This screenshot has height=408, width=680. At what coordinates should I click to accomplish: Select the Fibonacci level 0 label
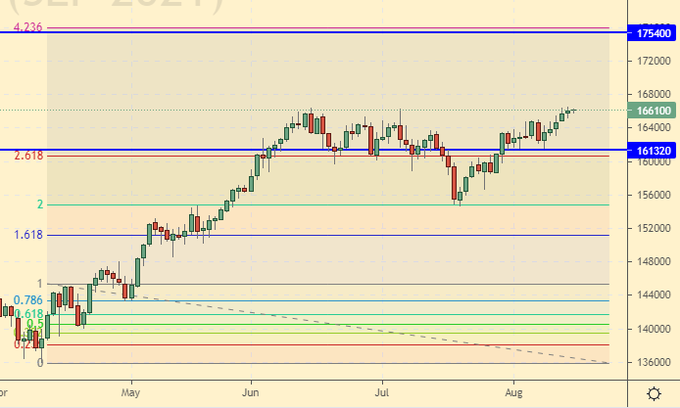[40, 363]
